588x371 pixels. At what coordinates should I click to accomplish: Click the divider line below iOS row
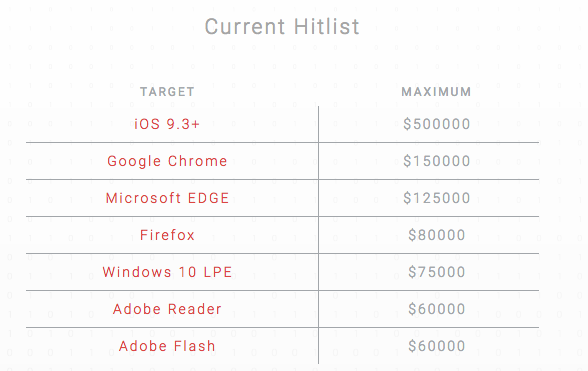(x=282, y=143)
